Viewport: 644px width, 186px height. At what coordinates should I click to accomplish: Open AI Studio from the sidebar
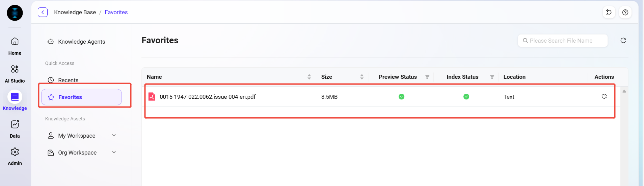15,74
